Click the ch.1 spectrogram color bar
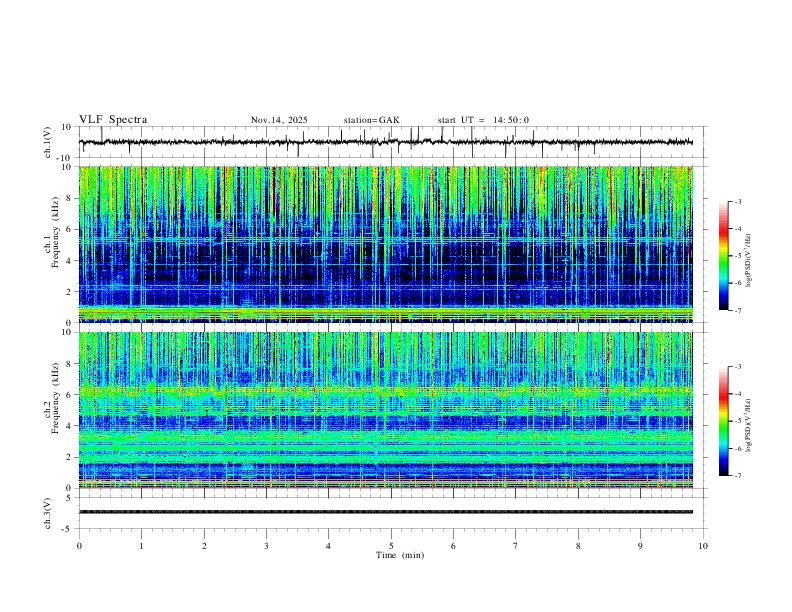The height and width of the screenshot is (612, 792). coord(723,256)
